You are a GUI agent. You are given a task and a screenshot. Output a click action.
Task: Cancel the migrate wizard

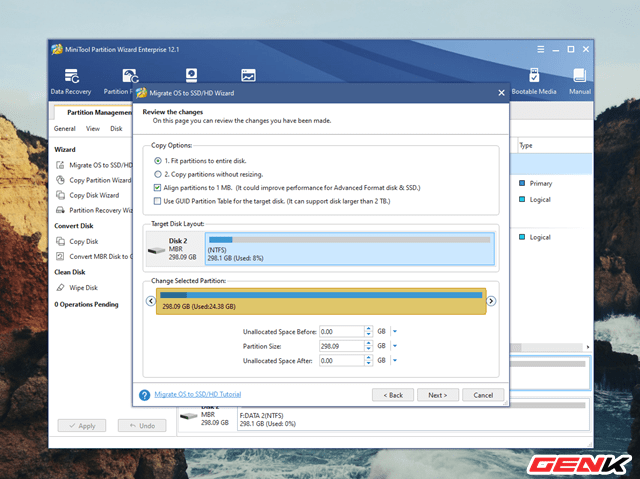point(483,395)
